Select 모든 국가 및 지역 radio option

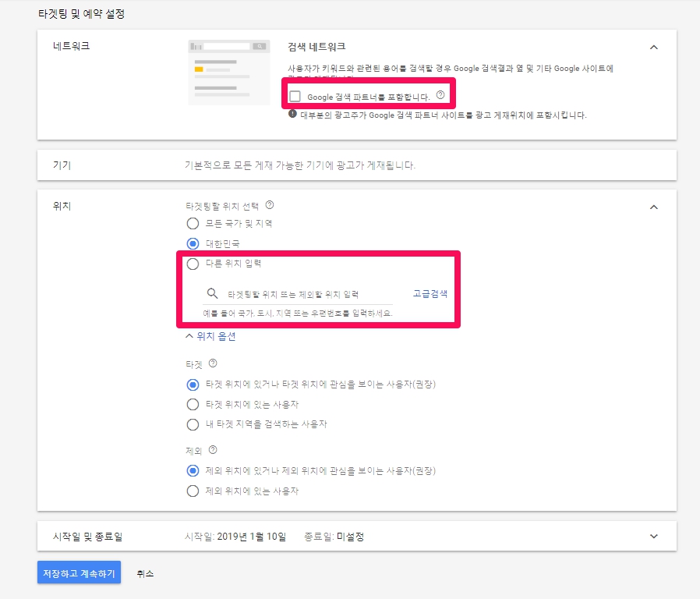pos(193,224)
